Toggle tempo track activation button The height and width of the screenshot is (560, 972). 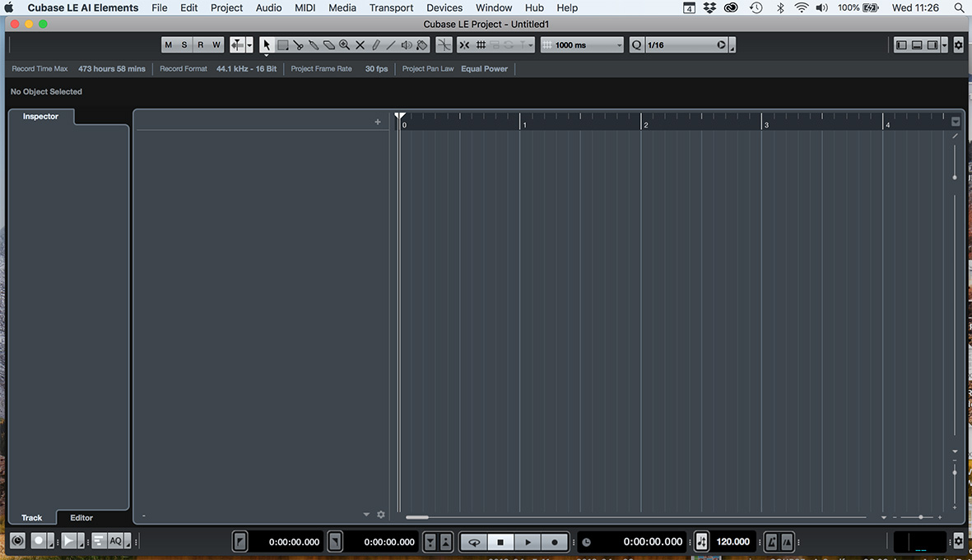(x=701, y=541)
